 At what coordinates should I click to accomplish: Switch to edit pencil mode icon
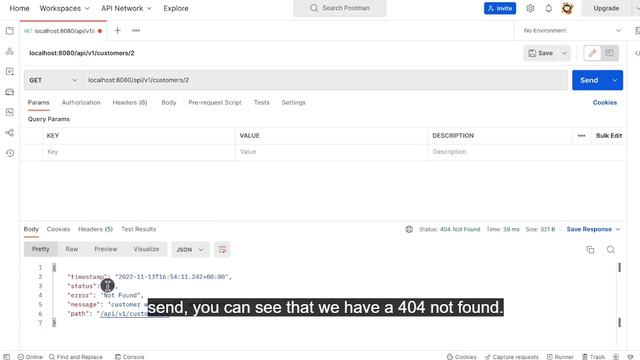click(592, 53)
